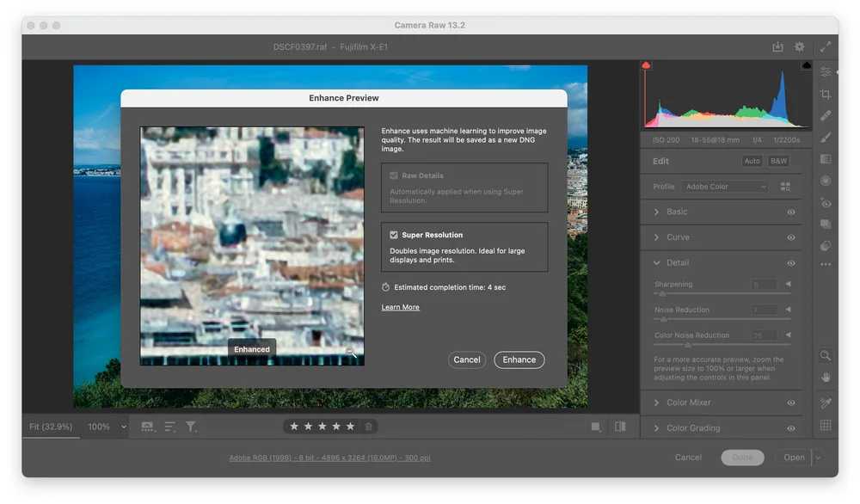Select the Graduated Filter tool
Image resolution: width=860 pixels, height=504 pixels.
[x=826, y=159]
